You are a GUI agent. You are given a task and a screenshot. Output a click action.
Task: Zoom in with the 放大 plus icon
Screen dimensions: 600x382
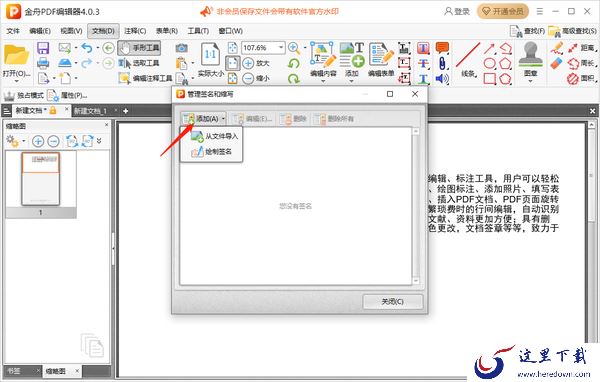click(248, 63)
